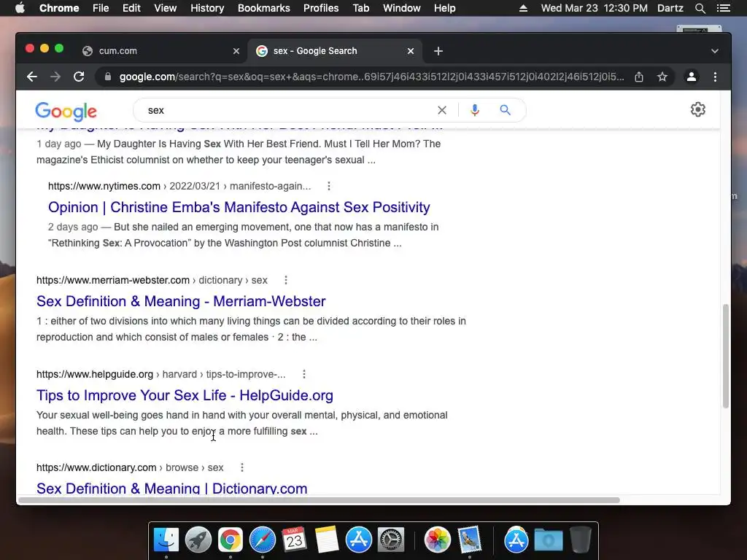Image resolution: width=747 pixels, height=560 pixels.
Task: Open the View menu
Action: point(166,8)
